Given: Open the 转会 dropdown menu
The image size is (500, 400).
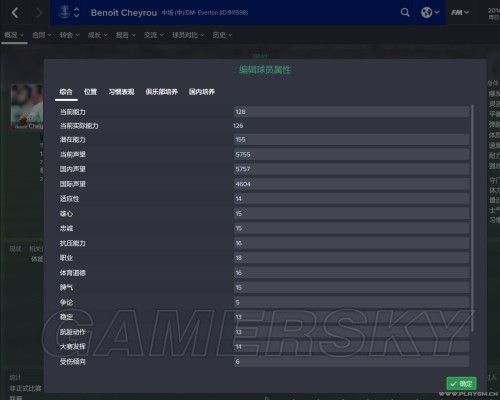Looking at the screenshot, I should [69, 35].
